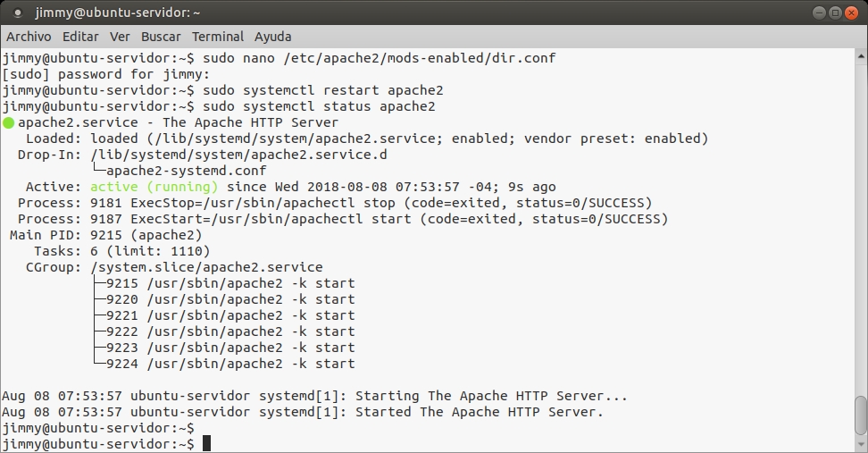Open the Ayuda menu
This screenshot has height=453, width=868.
click(x=272, y=37)
